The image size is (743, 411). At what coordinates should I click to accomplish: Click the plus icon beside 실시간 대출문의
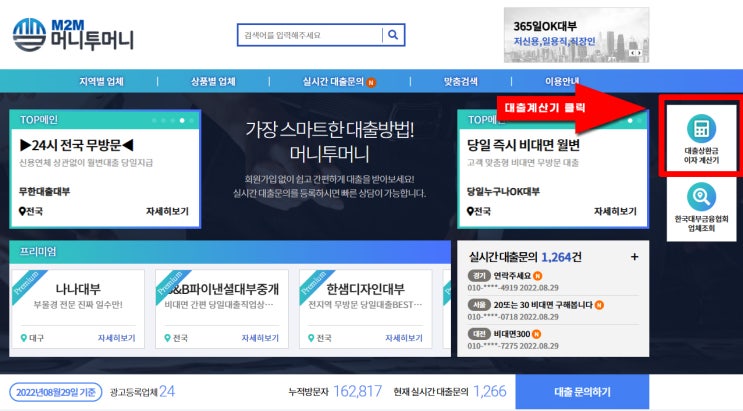[634, 257]
